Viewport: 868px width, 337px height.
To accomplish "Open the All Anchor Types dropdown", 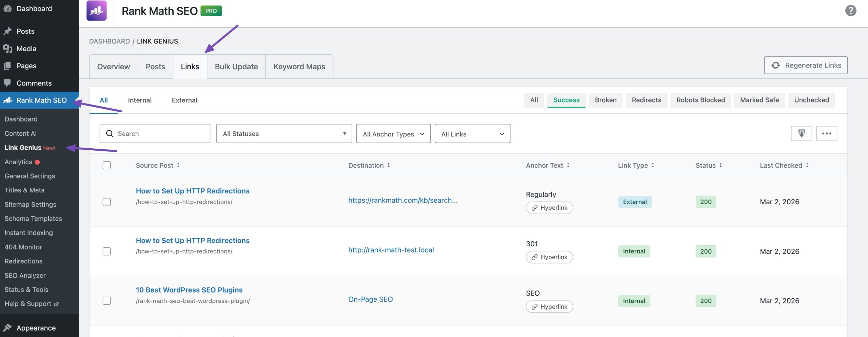I will pyautogui.click(x=393, y=134).
